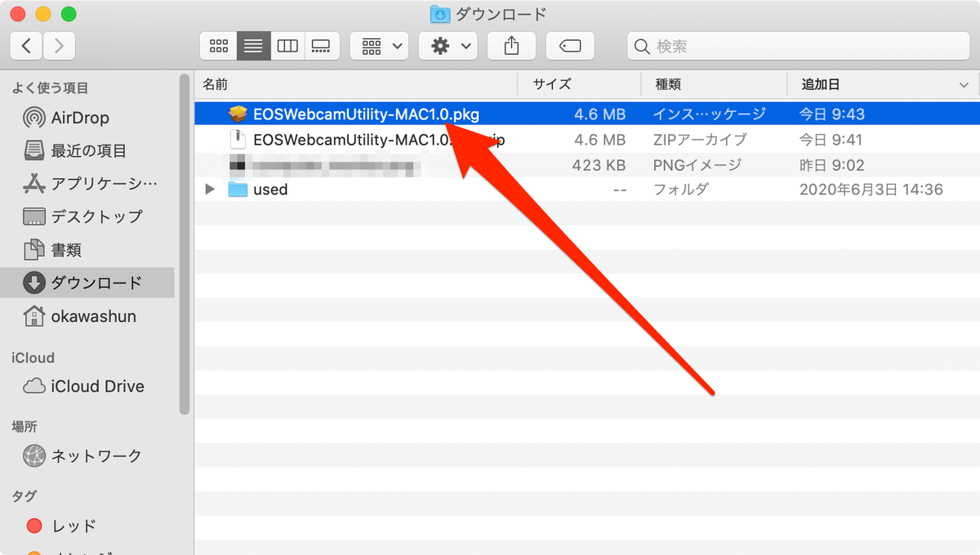Viewport: 980px width, 555px height.
Task: Switch to list view
Action: (x=253, y=46)
